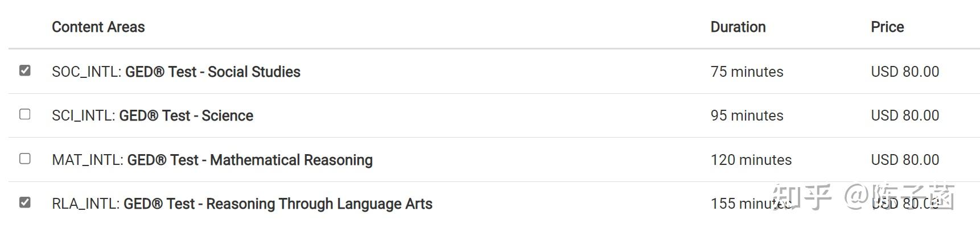The width and height of the screenshot is (980, 236).
Task: Uncheck the Reasoning Through Language Arts checkbox
Action: [25, 202]
